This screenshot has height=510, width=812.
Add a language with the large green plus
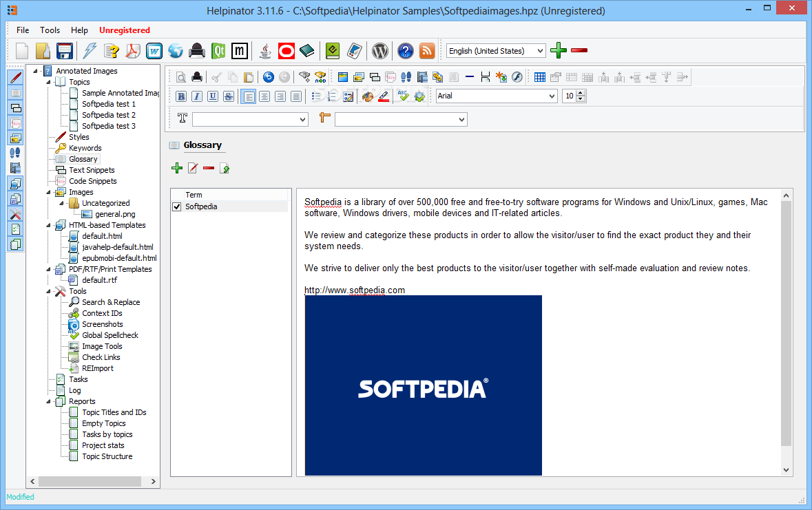pyautogui.click(x=559, y=50)
